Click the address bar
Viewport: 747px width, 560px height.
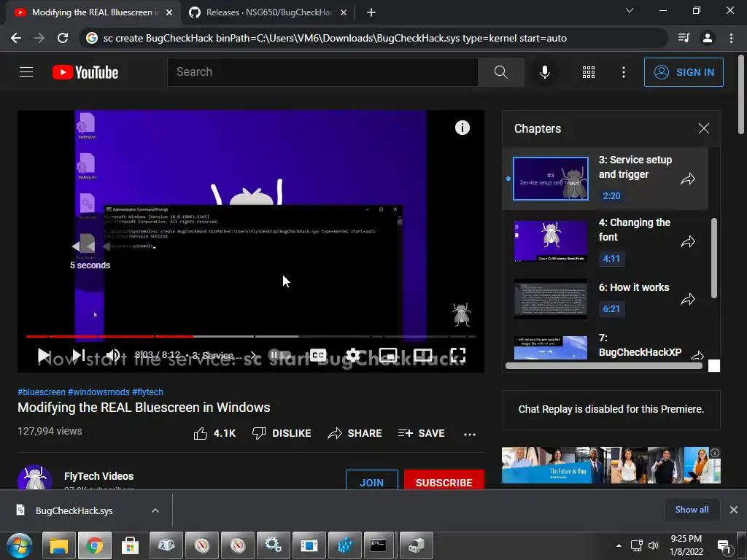click(374, 38)
